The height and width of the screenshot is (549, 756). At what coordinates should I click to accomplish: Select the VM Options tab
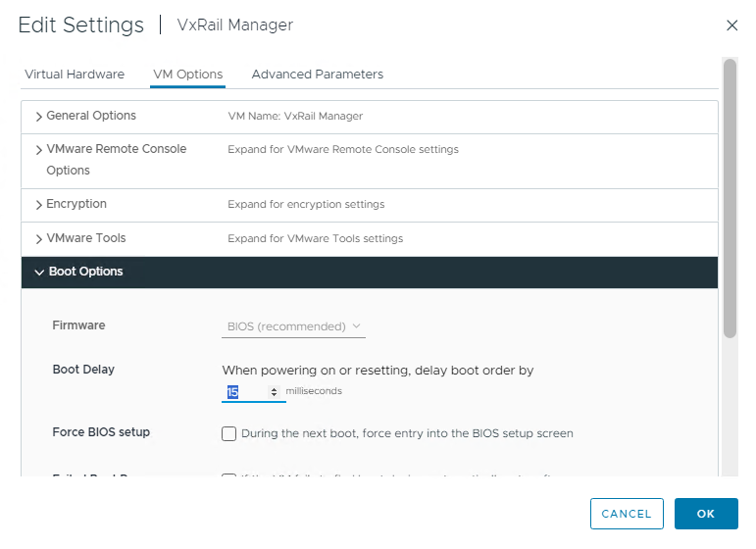[x=187, y=75]
